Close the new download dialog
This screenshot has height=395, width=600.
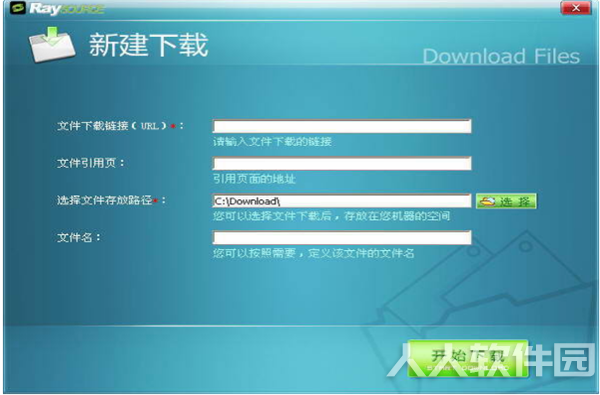575,8
